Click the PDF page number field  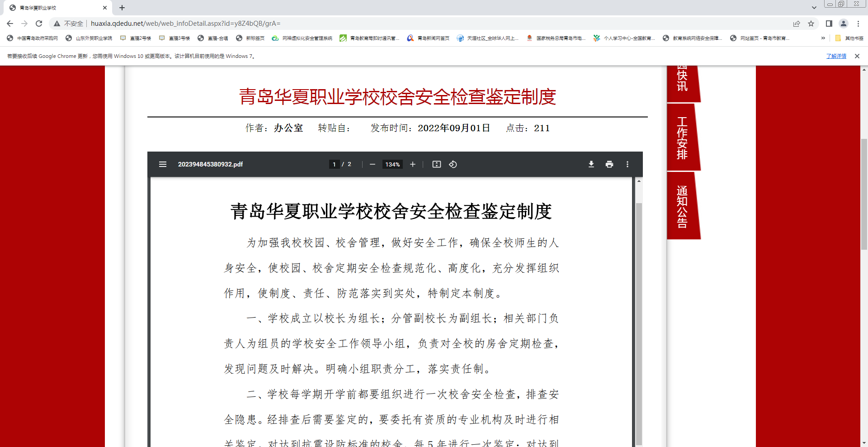pyautogui.click(x=334, y=164)
